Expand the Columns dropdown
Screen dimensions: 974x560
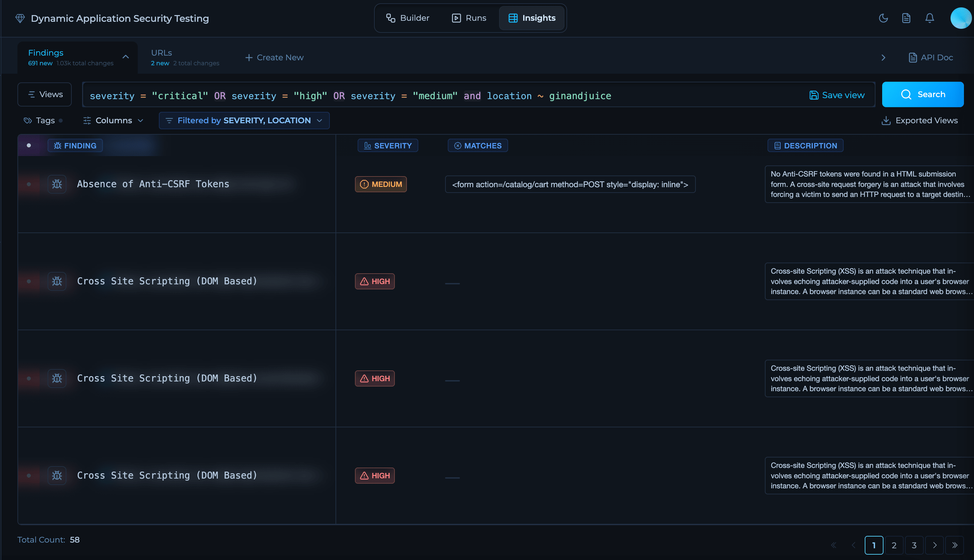114,120
